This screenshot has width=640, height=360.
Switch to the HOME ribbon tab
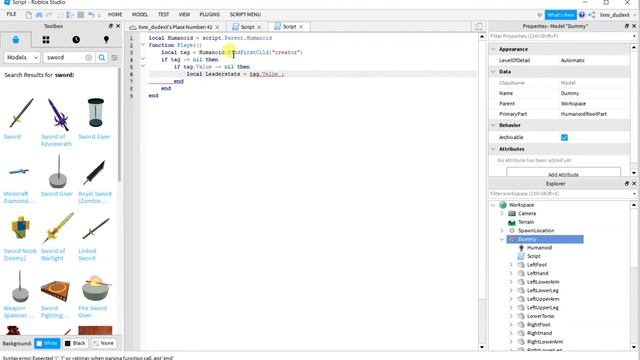[x=115, y=14]
